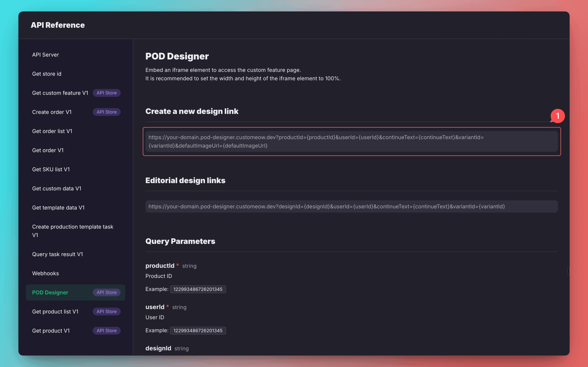Go to Query task result V1
The height and width of the screenshot is (367, 588).
click(57, 254)
